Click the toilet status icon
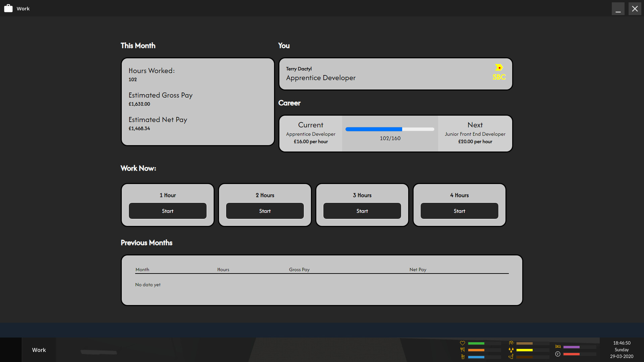This screenshot has height=362, width=644. (511, 357)
